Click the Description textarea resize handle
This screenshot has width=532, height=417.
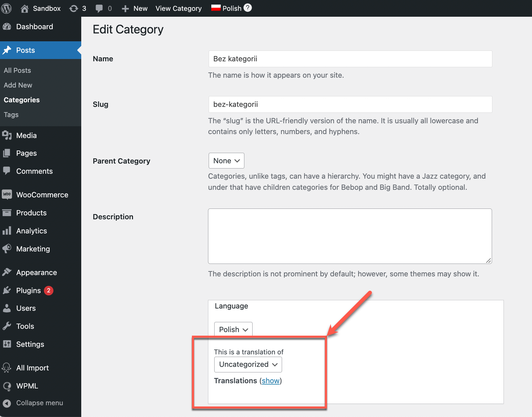[x=488, y=260]
